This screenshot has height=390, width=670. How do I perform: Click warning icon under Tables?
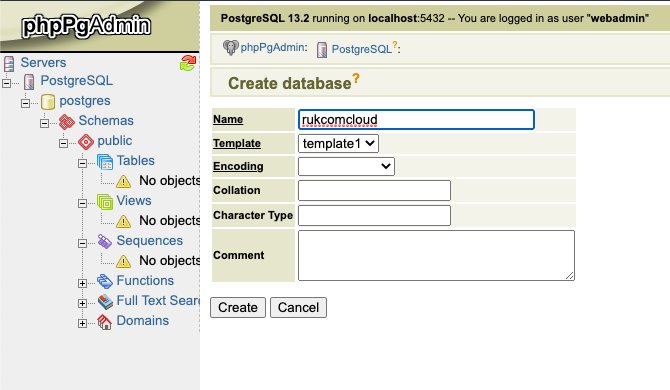(123, 182)
